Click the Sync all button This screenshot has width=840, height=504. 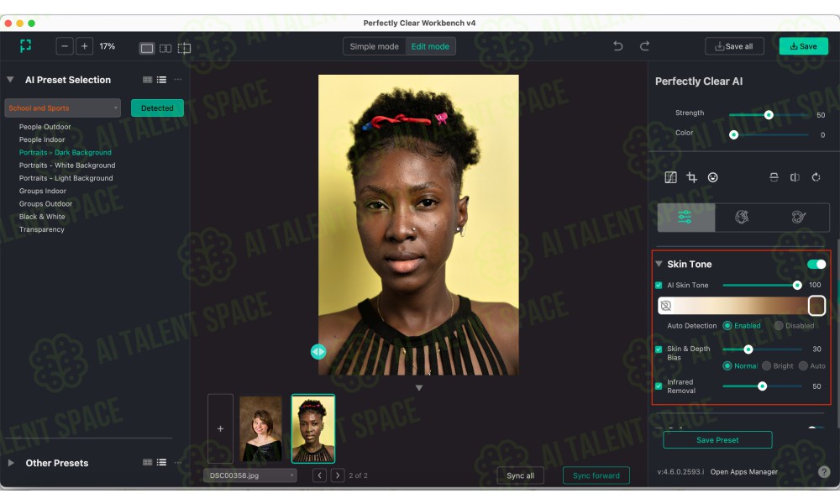tap(520, 475)
